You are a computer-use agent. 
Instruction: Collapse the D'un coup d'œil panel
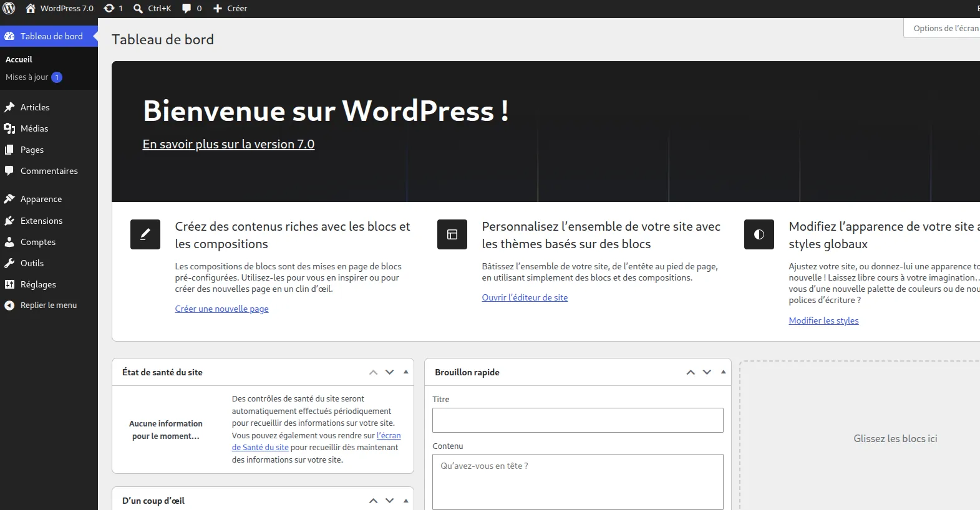click(406, 501)
